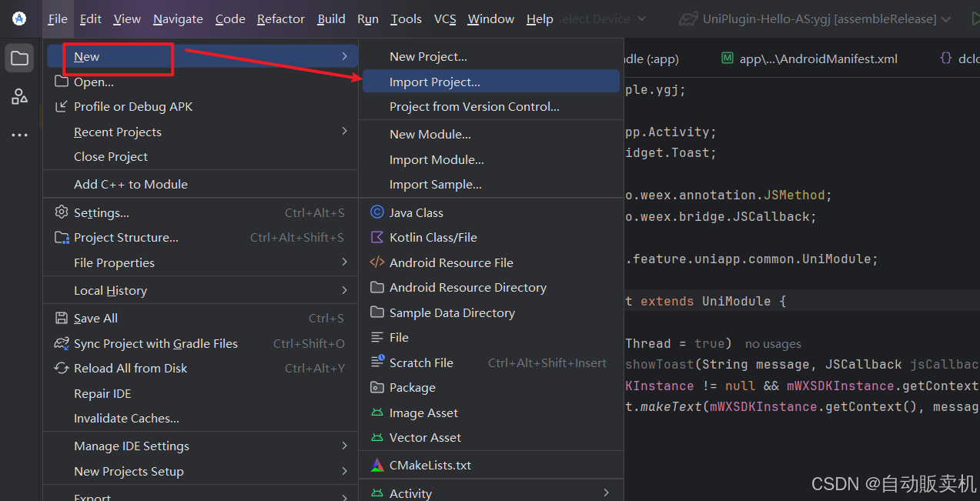The width and height of the screenshot is (980, 501).
Task: Click the Profile or Debug APK icon
Action: coord(62,107)
